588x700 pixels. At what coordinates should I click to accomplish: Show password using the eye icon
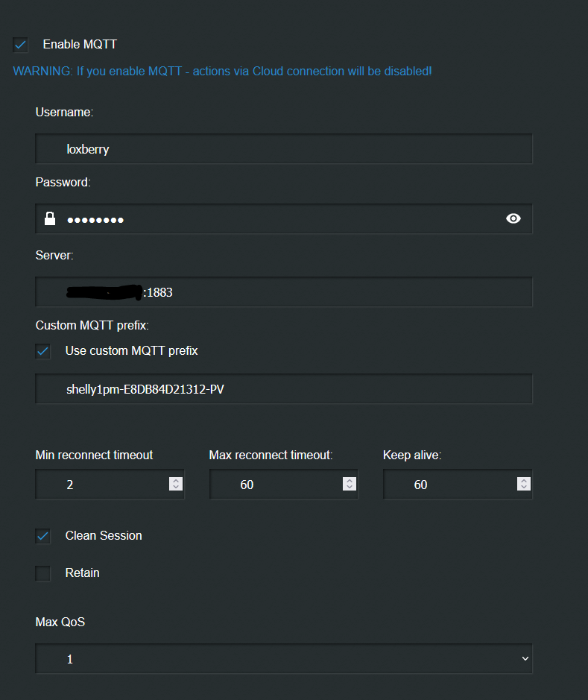tap(513, 218)
